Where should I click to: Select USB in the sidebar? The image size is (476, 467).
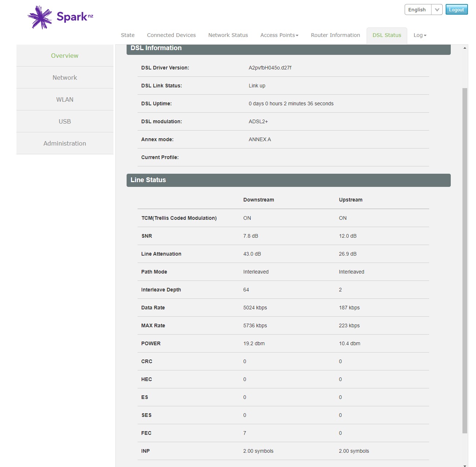[x=65, y=121]
